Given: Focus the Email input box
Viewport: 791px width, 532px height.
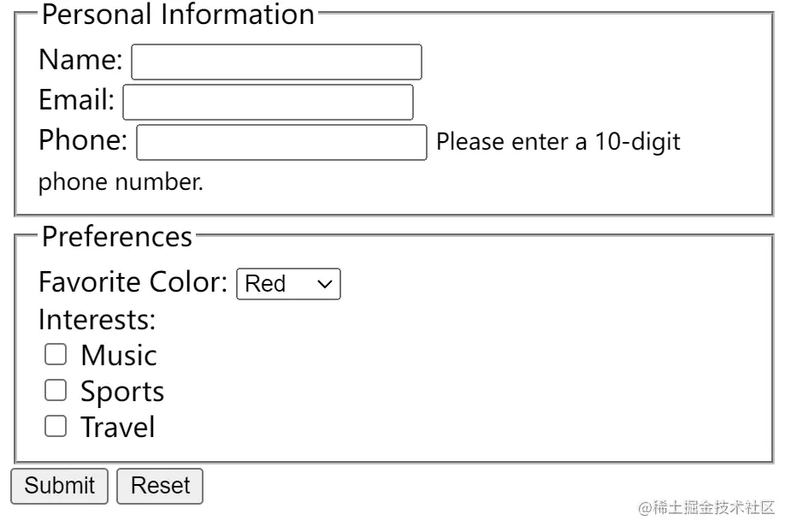Looking at the screenshot, I should (268, 102).
